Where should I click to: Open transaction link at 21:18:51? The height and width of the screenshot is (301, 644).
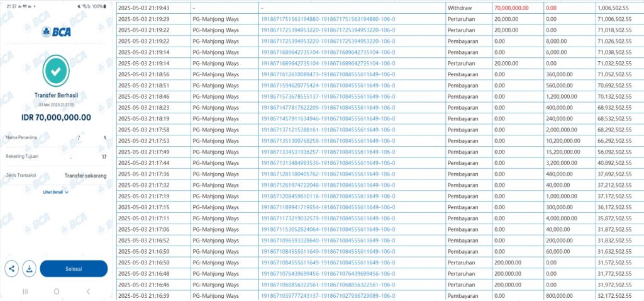[328, 86]
